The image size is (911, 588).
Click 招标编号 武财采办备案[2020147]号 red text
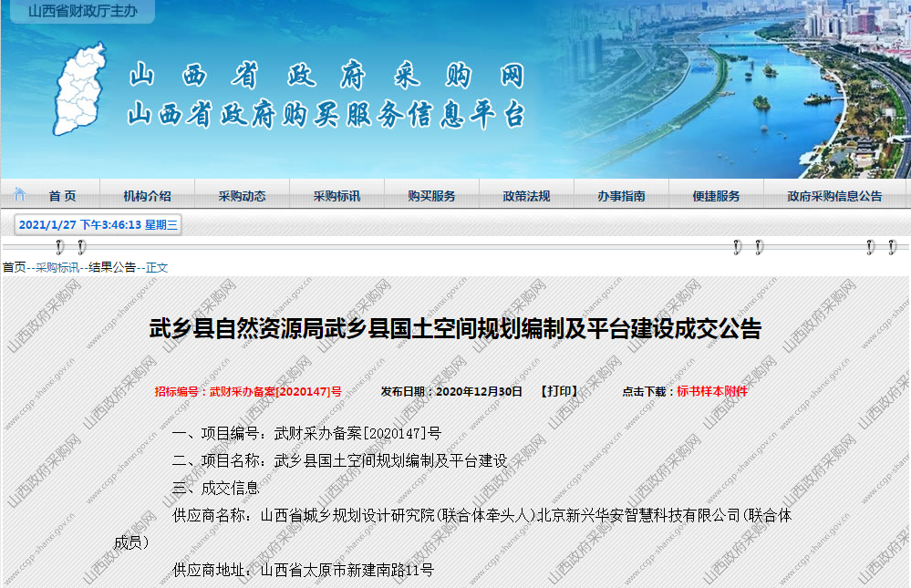click(x=248, y=392)
